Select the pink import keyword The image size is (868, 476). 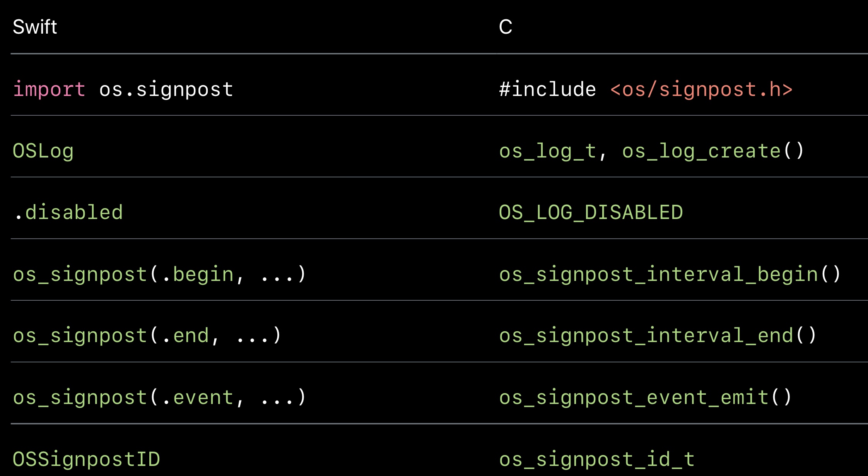tap(49, 89)
